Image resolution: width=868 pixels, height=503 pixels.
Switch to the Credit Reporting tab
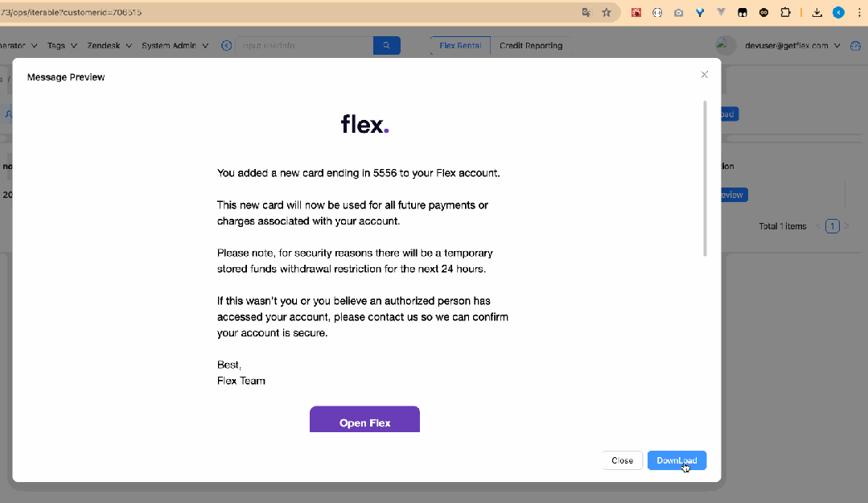531,45
